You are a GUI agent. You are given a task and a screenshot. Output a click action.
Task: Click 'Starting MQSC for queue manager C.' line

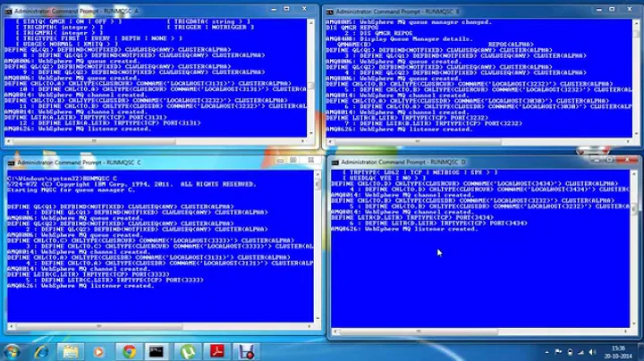coord(72,190)
